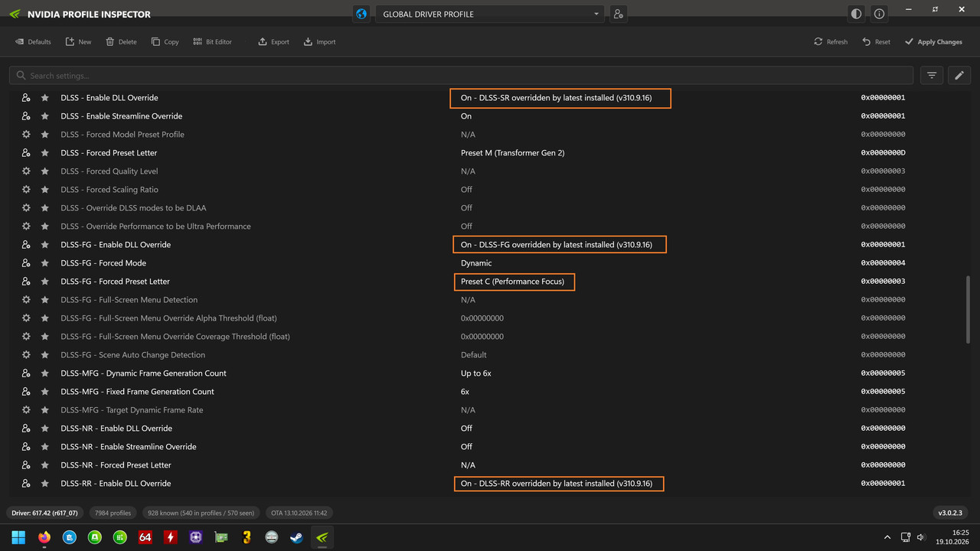Click New profile button
The width and height of the screenshot is (980, 551).
78,42
